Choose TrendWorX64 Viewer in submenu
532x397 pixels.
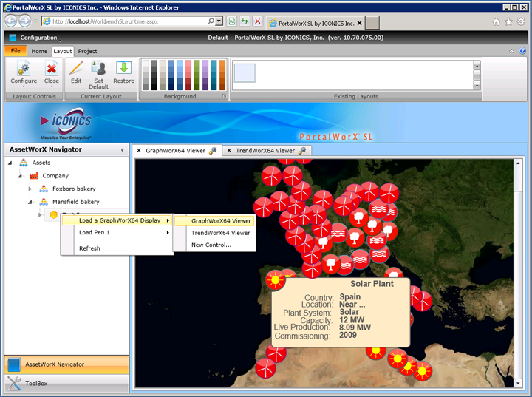coord(214,233)
